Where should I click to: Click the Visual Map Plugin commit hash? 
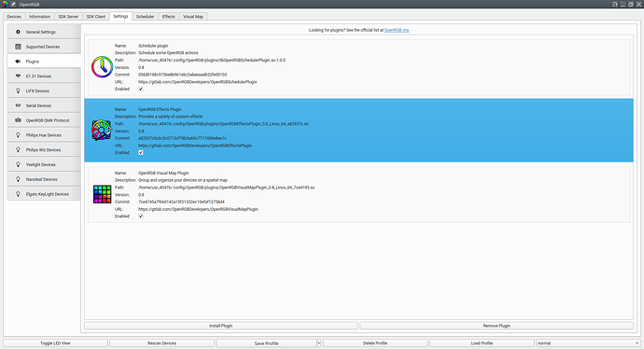[182, 202]
